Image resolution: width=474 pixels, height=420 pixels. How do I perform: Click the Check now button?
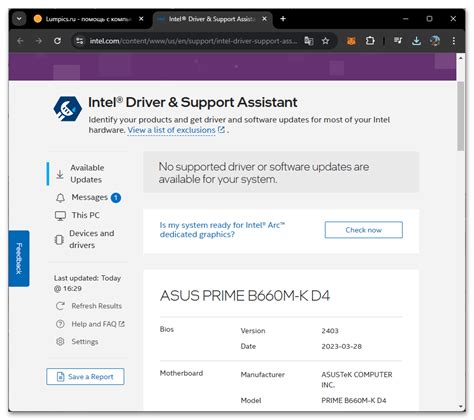(364, 230)
